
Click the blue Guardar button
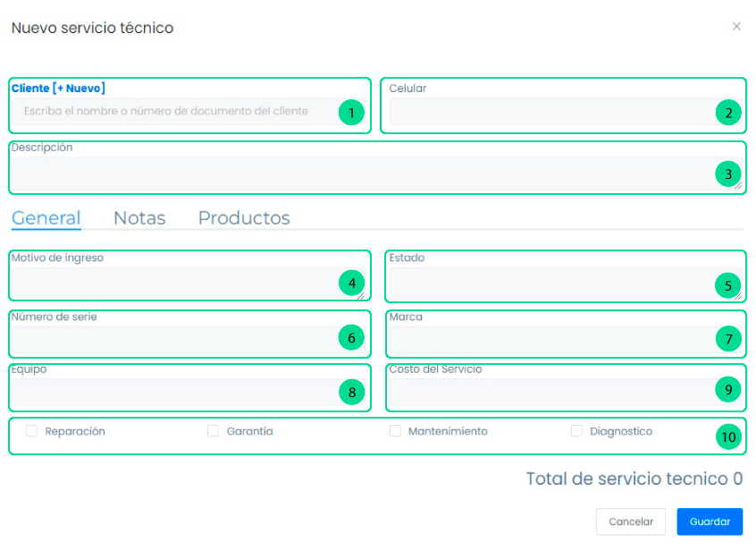710,521
